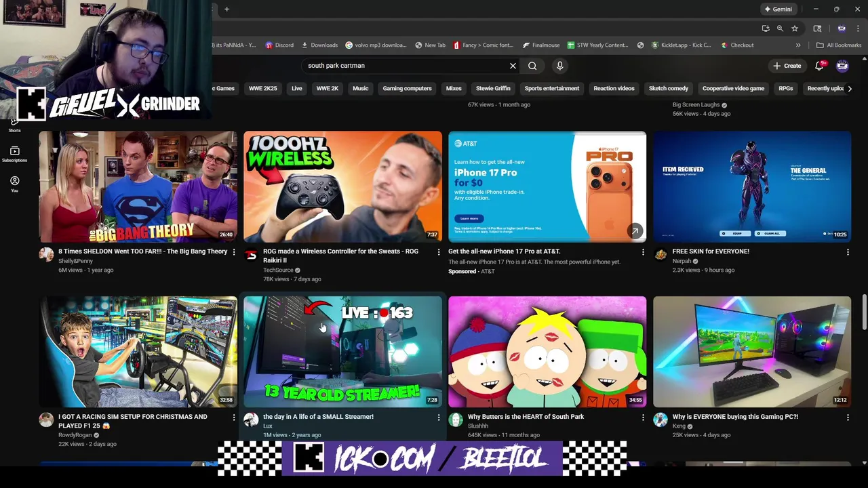Open the browser profile avatar
The height and width of the screenshot is (488, 868).
[842, 28]
